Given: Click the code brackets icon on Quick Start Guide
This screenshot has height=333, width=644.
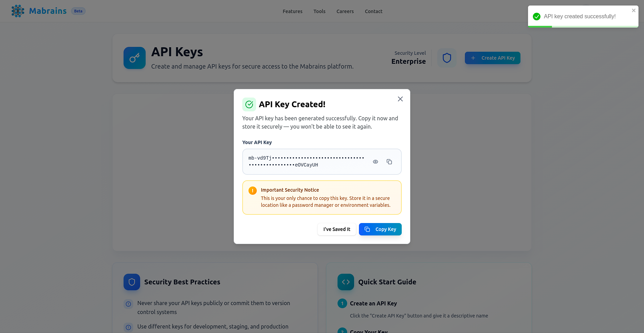Looking at the screenshot, I should [x=345, y=282].
